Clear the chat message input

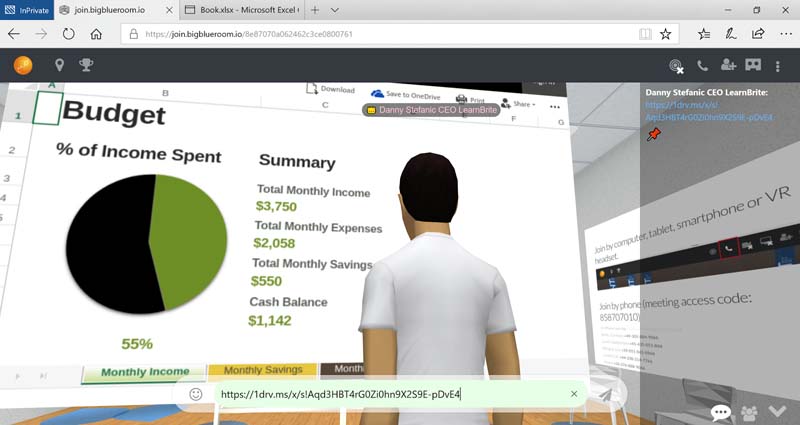[x=574, y=394]
